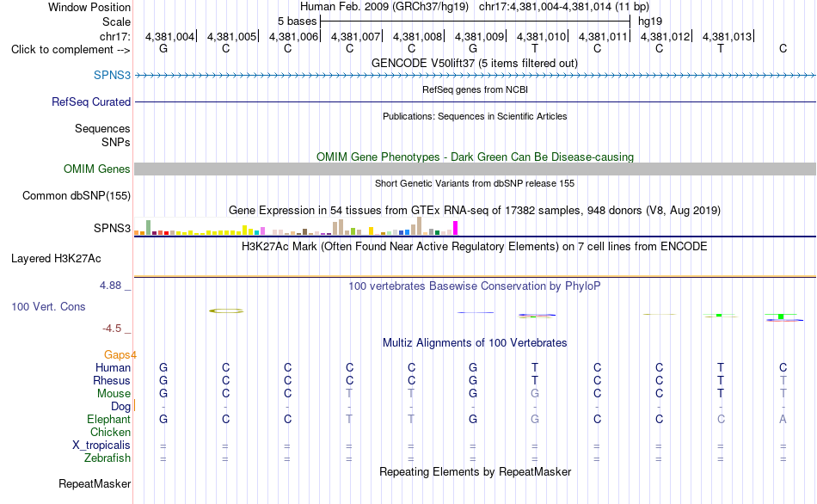Click the 'Click to complement -->' label

tap(71, 50)
